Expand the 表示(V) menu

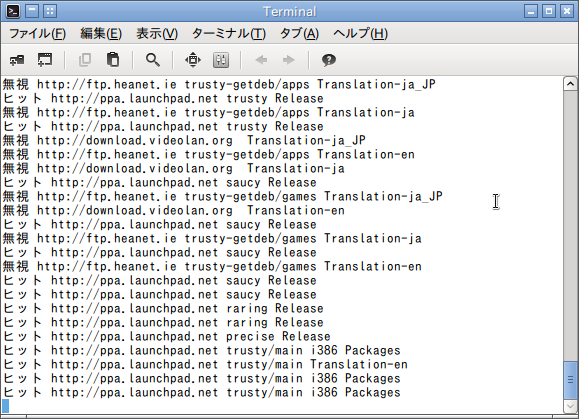pos(157,34)
